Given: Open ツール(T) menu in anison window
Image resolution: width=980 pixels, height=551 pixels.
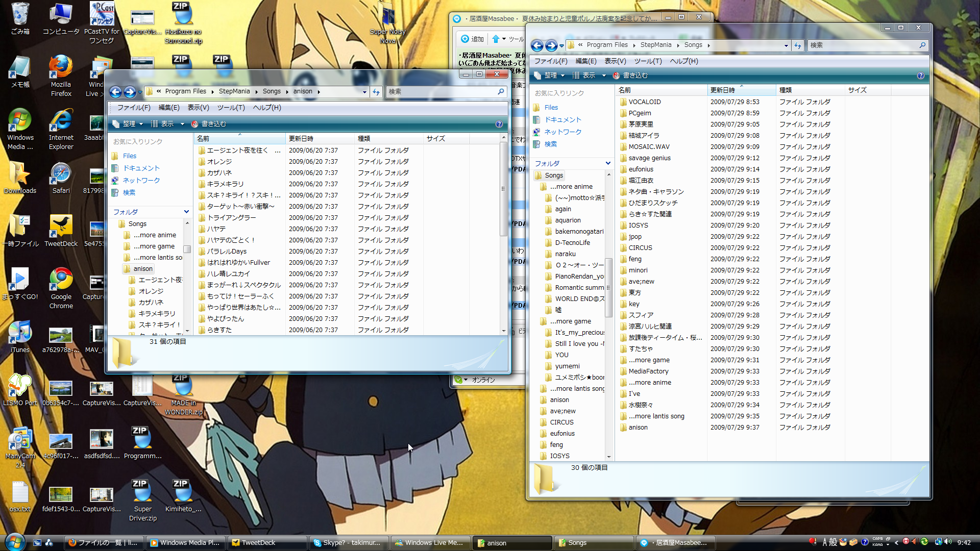Looking at the screenshot, I should pyautogui.click(x=231, y=108).
